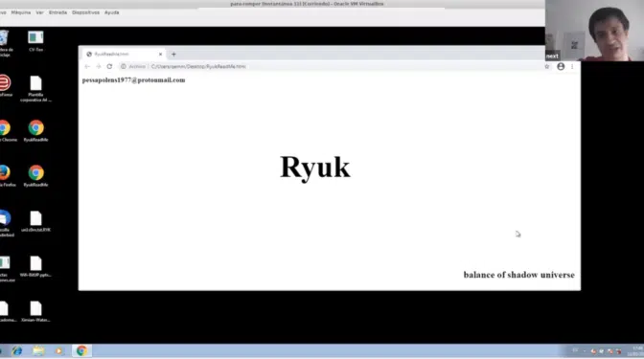This screenshot has width=644, height=359.
Task: Click the browser forward arrow
Action: point(98,66)
